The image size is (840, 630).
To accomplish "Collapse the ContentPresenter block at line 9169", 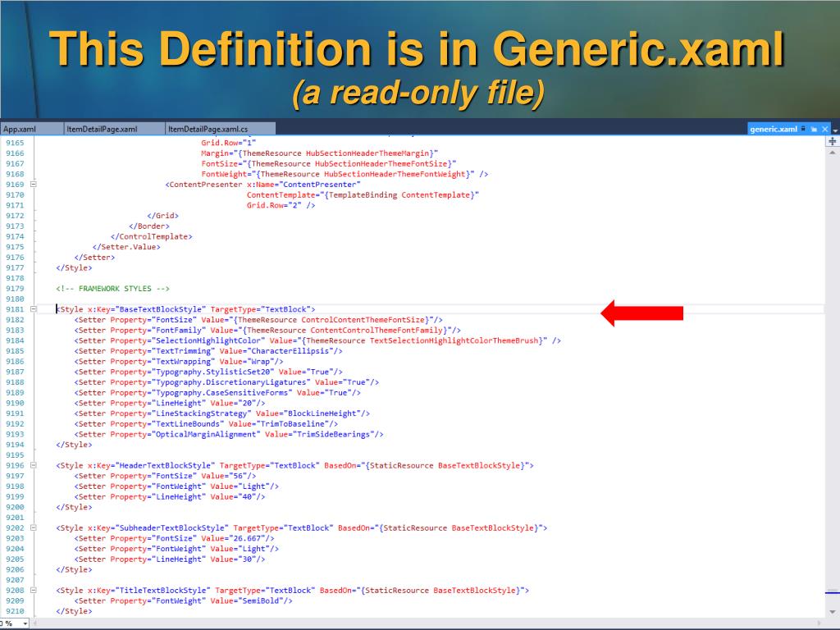I will (33, 185).
